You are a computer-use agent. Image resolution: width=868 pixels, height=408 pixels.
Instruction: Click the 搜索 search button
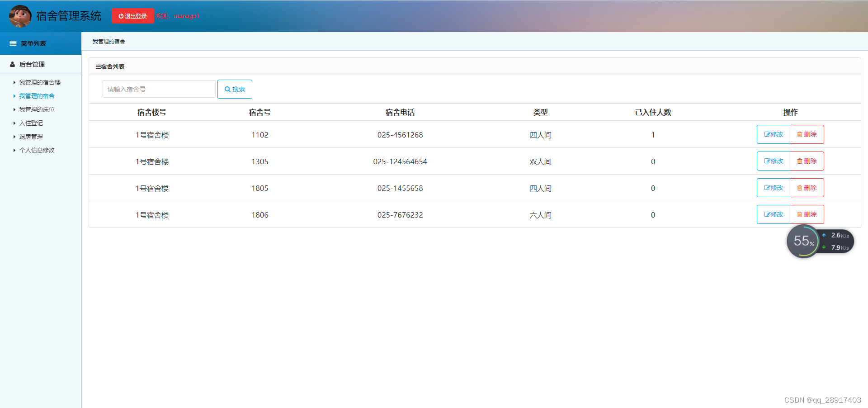tap(235, 89)
